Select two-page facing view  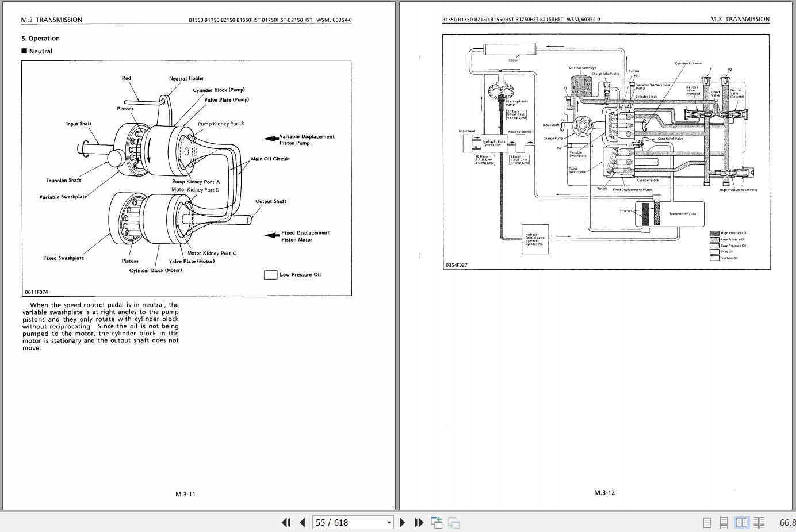tap(742, 523)
